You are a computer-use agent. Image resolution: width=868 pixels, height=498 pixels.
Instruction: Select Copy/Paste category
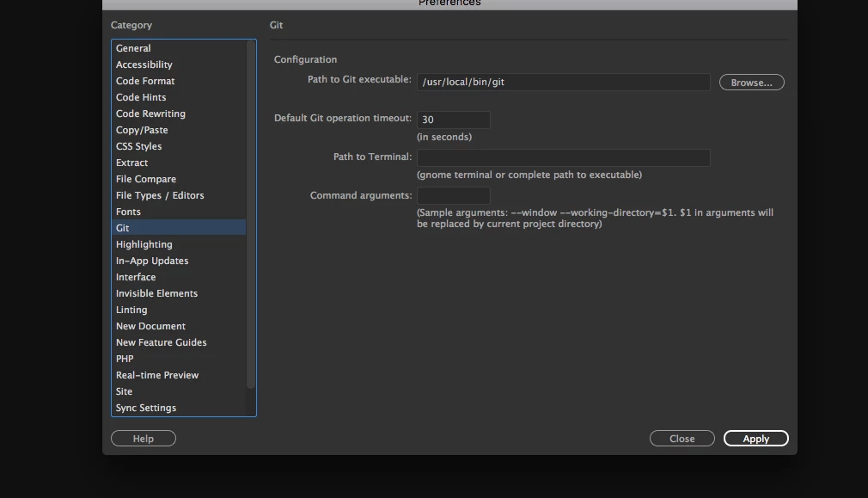point(178,130)
